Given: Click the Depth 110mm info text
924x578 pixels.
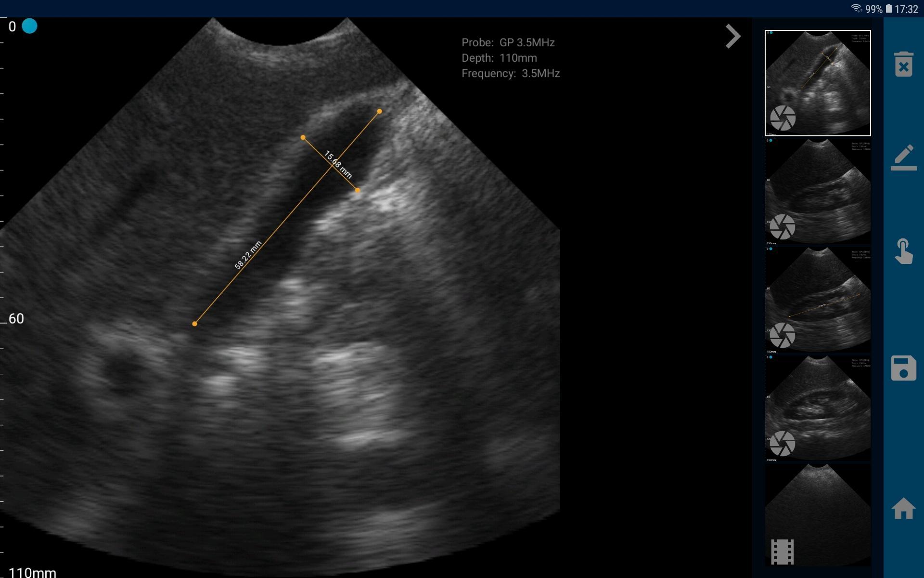Looking at the screenshot, I should pos(499,58).
